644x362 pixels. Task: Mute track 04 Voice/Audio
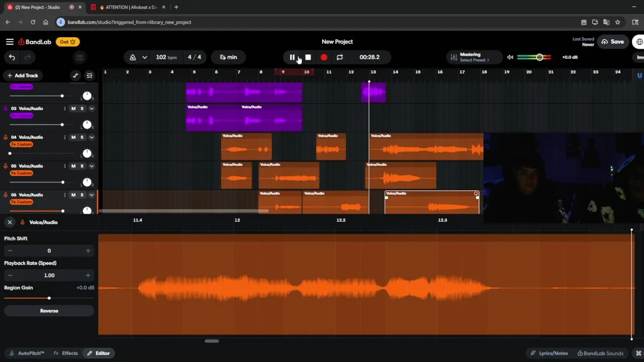click(x=73, y=137)
